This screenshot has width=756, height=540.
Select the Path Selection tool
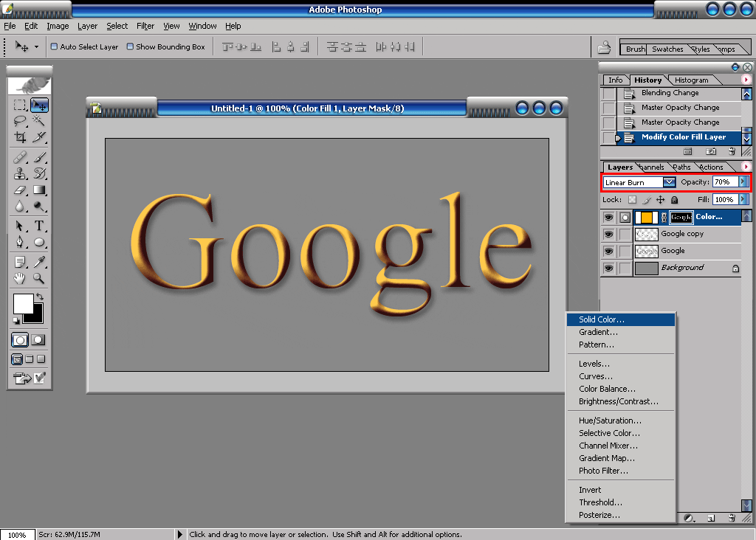pyautogui.click(x=20, y=226)
